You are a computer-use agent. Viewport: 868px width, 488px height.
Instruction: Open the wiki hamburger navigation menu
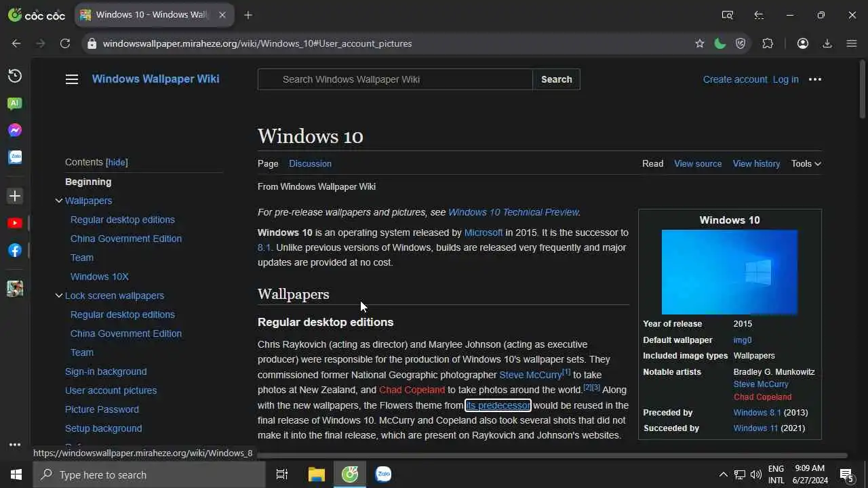point(72,79)
